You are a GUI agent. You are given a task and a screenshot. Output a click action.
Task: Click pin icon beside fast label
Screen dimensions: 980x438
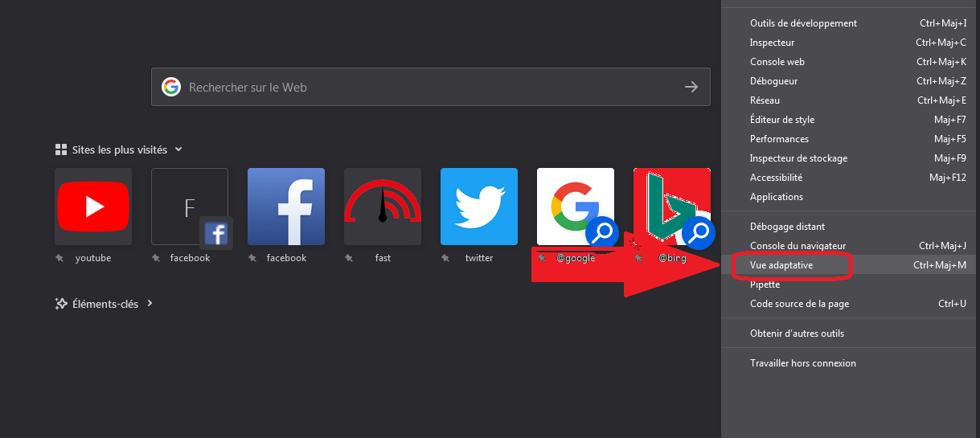click(349, 258)
